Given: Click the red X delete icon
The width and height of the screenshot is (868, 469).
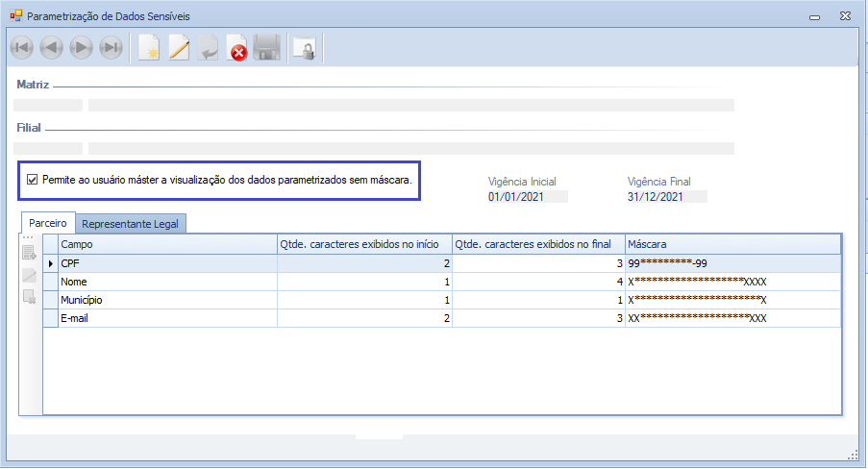Looking at the screenshot, I should tap(237, 48).
